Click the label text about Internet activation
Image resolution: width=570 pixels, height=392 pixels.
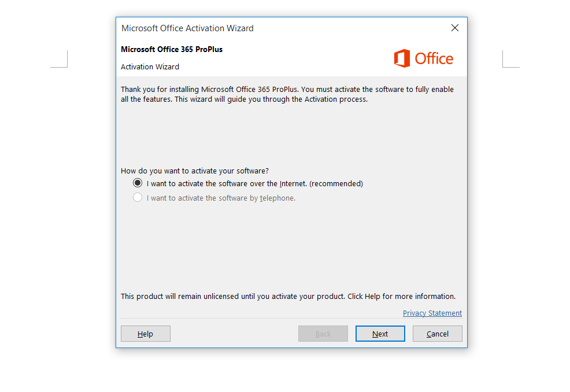253,183
